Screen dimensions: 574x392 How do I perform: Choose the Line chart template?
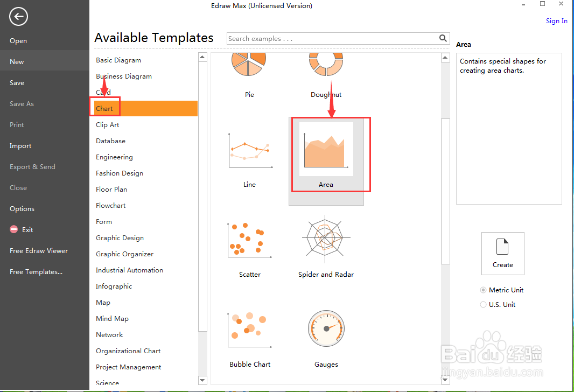[x=250, y=160]
